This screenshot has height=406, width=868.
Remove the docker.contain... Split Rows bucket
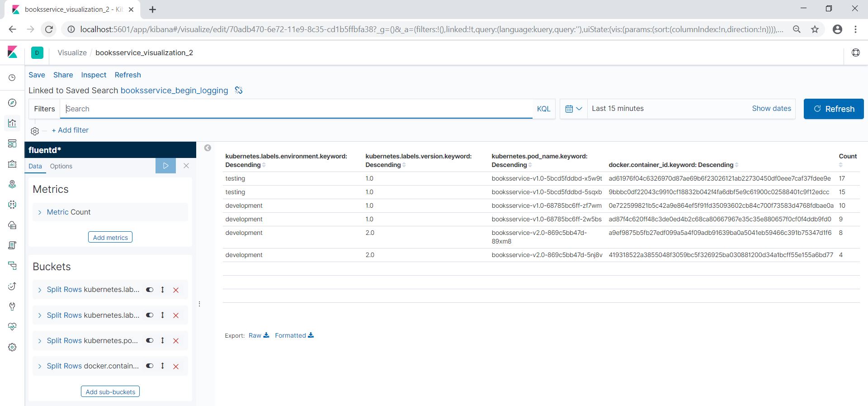coord(176,366)
